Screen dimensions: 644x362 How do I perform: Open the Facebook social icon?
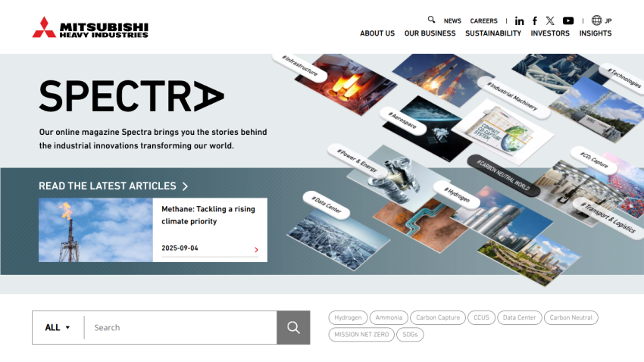(535, 21)
